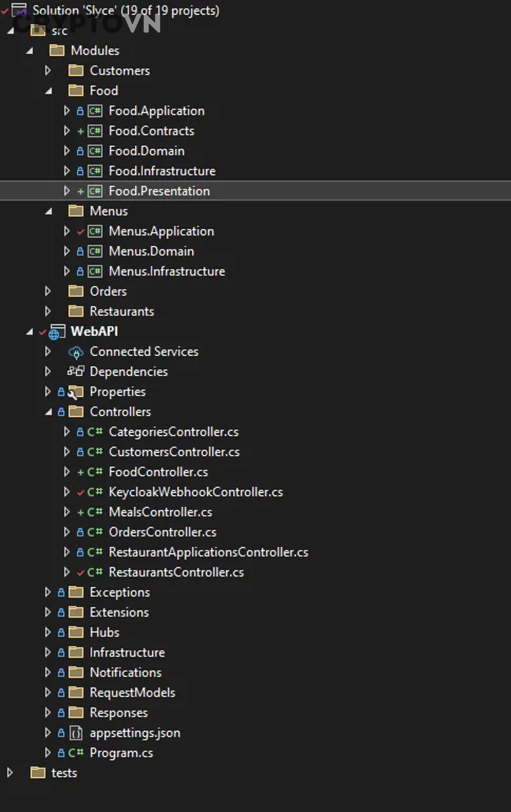511x812 pixels.
Task: Click the Hubs folder icon
Action: (x=76, y=632)
